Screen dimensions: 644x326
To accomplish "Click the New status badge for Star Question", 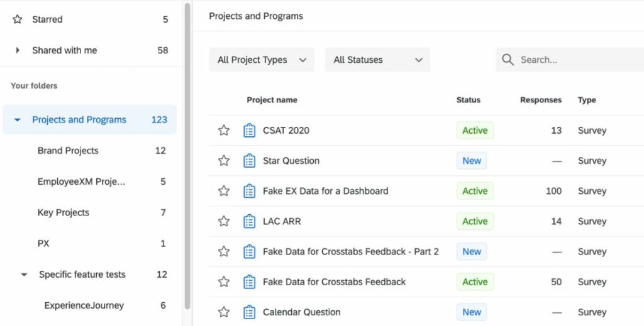I will 472,161.
